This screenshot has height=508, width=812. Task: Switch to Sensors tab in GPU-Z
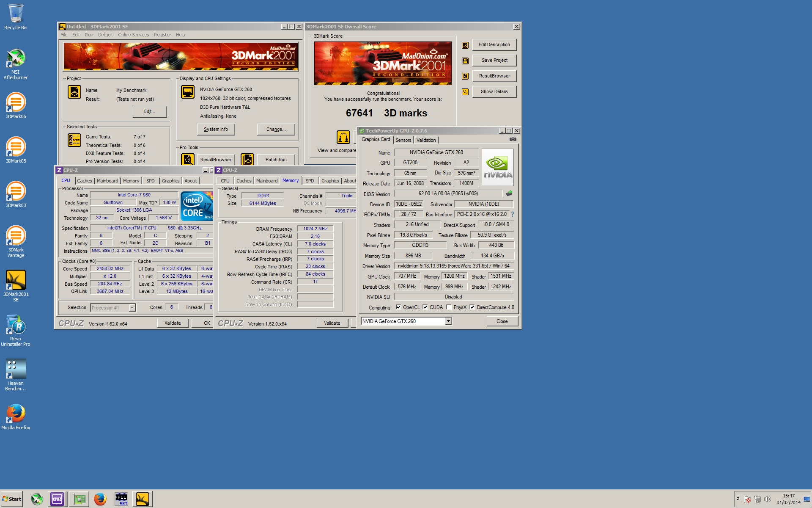pyautogui.click(x=403, y=140)
